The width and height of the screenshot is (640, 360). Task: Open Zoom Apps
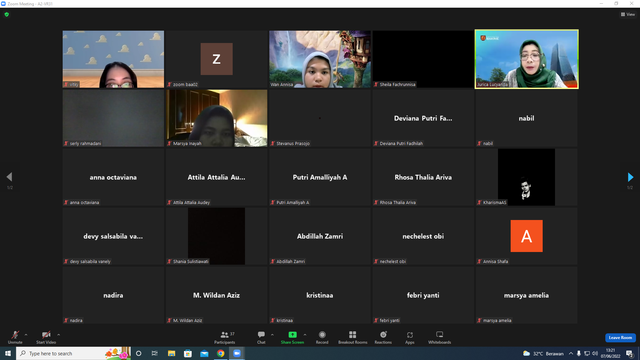point(410,337)
